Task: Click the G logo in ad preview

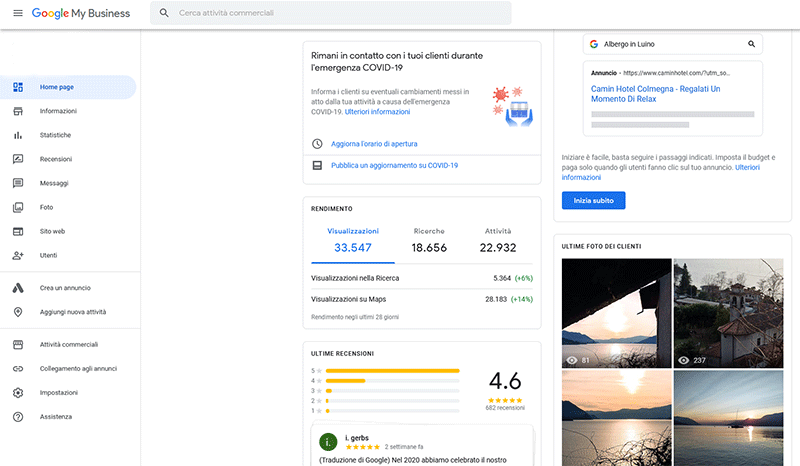Action: click(594, 44)
